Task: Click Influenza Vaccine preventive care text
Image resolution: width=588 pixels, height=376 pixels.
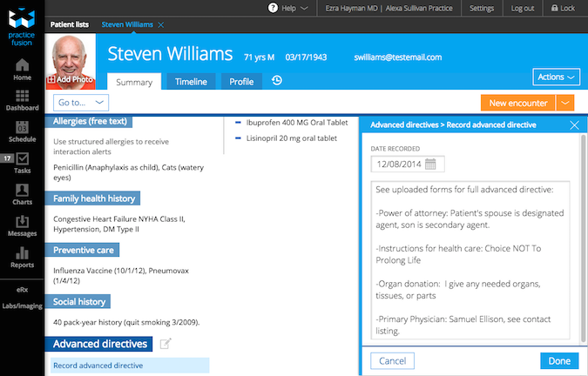Action: pos(121,276)
